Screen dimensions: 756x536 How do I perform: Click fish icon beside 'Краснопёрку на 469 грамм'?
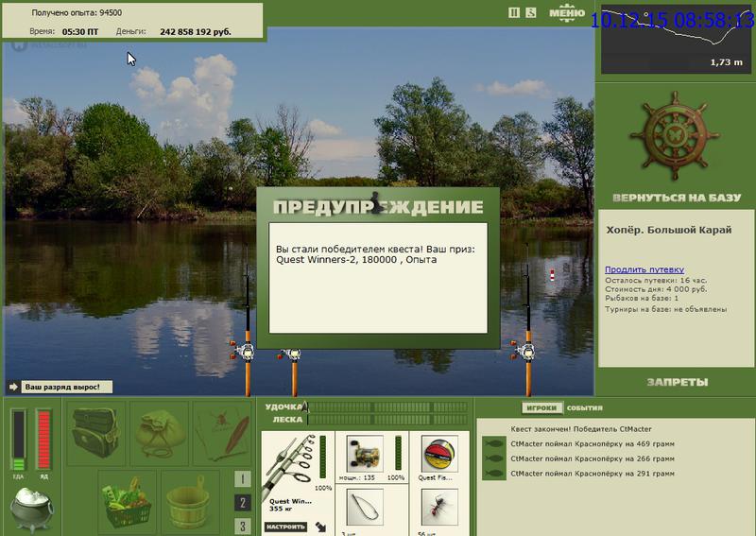tap(493, 444)
